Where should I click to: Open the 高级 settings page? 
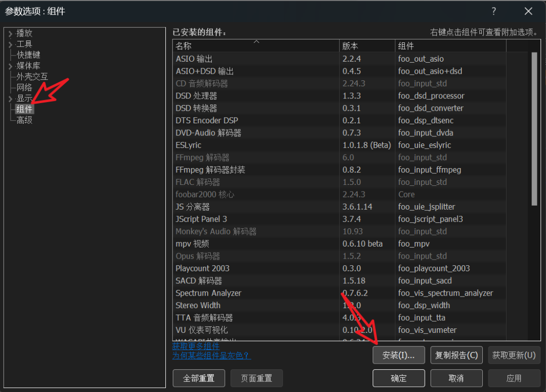click(x=24, y=120)
